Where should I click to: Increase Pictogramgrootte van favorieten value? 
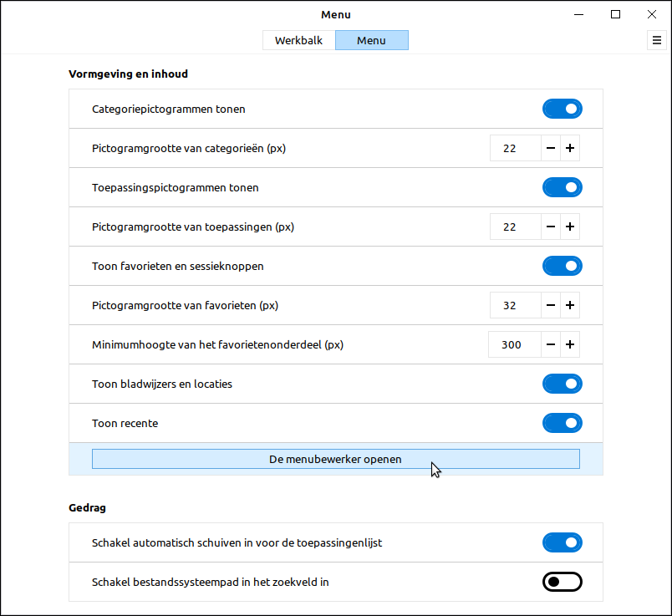[x=570, y=305]
